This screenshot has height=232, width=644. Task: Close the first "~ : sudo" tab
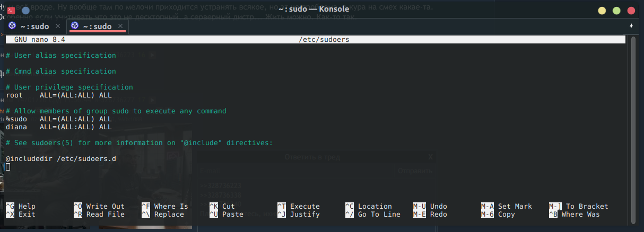point(58,26)
